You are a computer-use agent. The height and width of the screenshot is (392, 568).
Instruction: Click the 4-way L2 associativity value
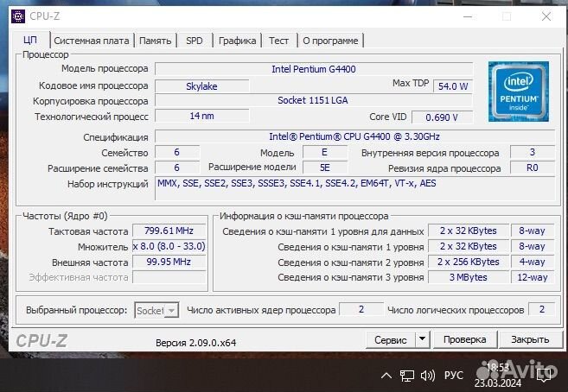click(533, 262)
